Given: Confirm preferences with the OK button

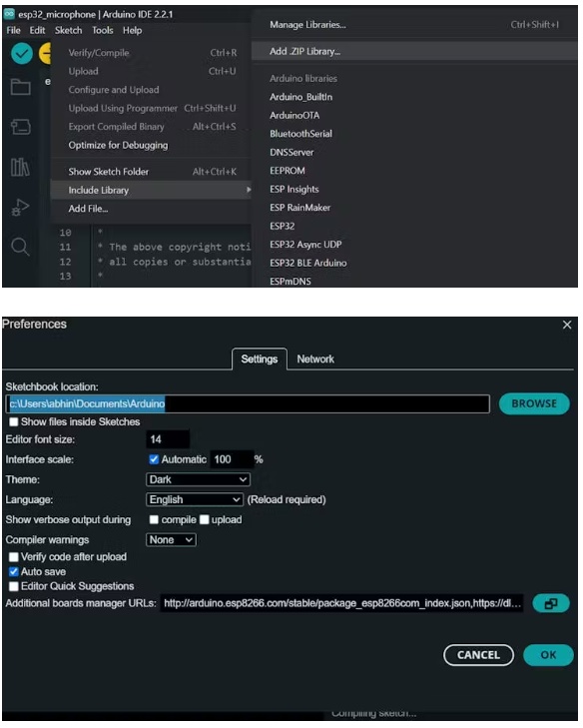Looking at the screenshot, I should [548, 655].
